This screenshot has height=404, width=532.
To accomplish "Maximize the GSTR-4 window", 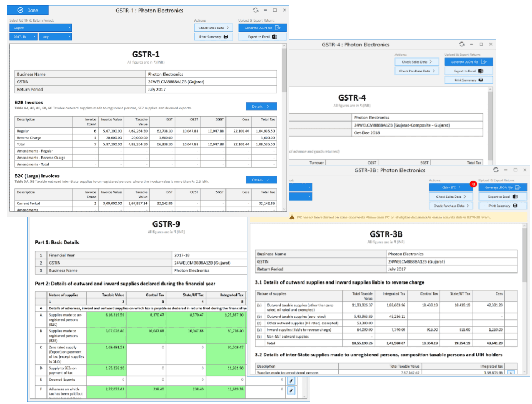I will 481,44.
